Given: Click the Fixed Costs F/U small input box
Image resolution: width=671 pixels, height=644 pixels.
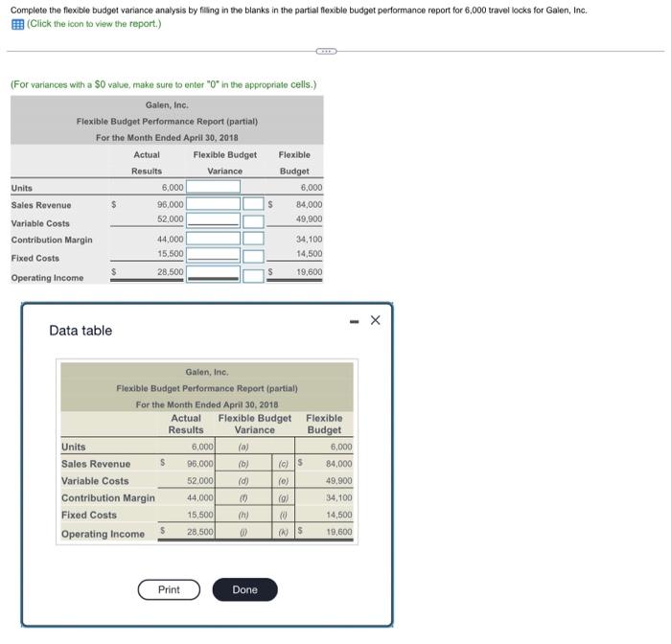Looking at the screenshot, I should 253,256.
